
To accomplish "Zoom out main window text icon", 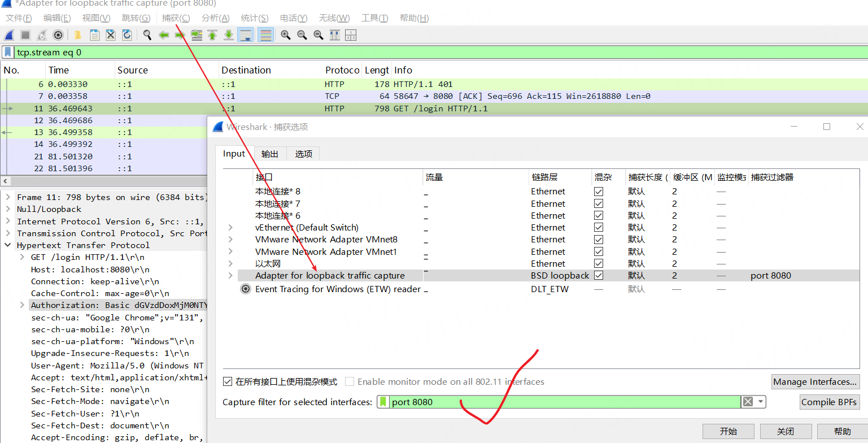I will click(x=302, y=35).
